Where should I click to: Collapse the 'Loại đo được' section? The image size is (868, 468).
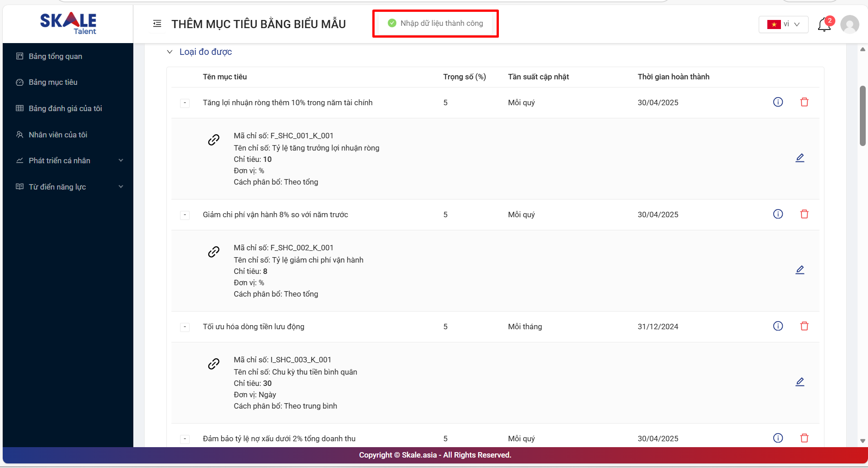click(x=170, y=52)
